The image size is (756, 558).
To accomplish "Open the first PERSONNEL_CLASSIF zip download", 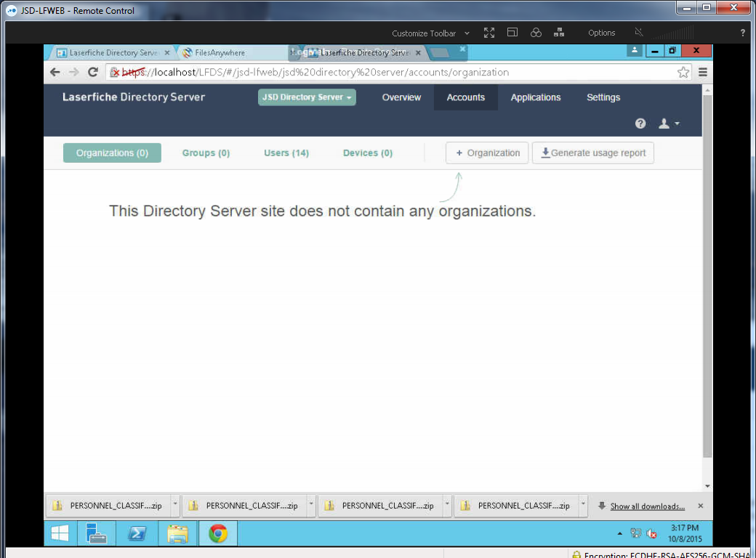I will pos(109,506).
